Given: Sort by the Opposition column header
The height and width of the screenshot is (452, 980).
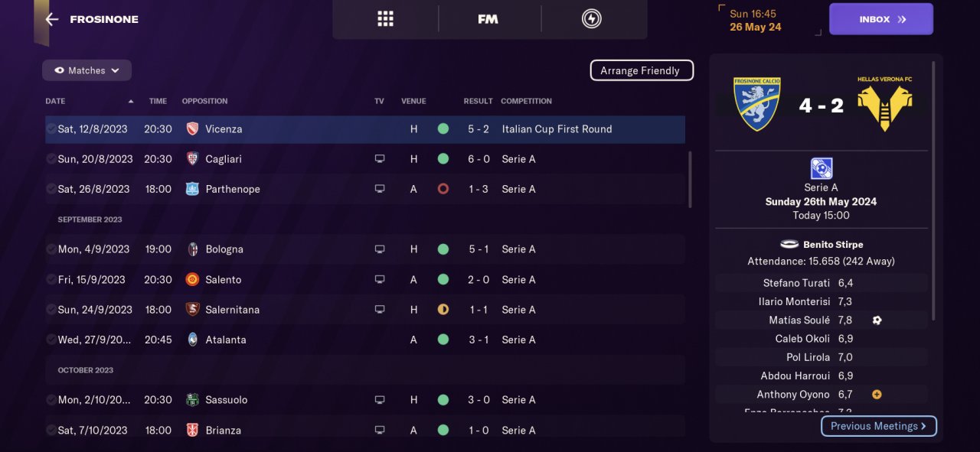Looking at the screenshot, I should pos(204,101).
